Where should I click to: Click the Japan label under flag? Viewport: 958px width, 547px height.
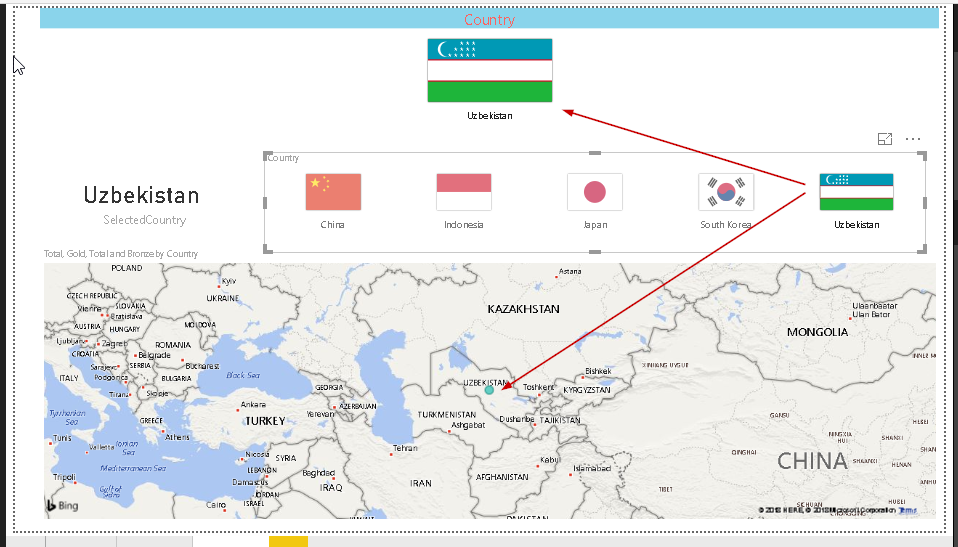click(x=595, y=225)
